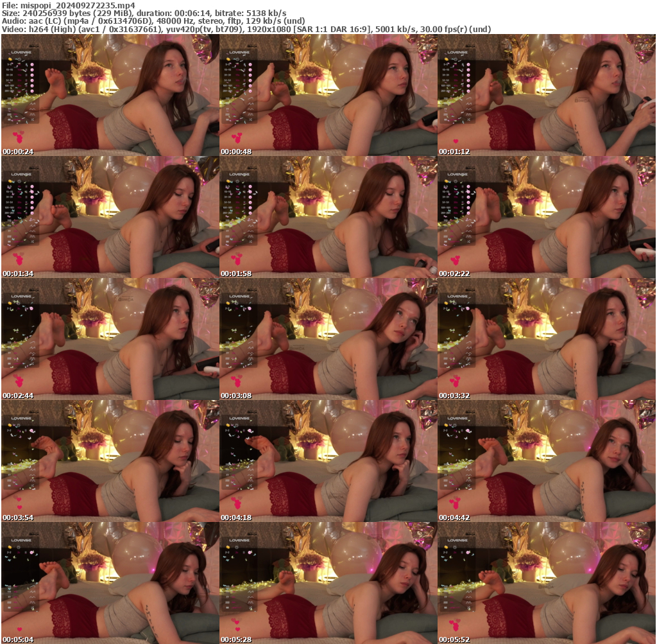Select the thumbnail stamped 00:01:58
Screen dimensions: 657x644
pos(328,218)
